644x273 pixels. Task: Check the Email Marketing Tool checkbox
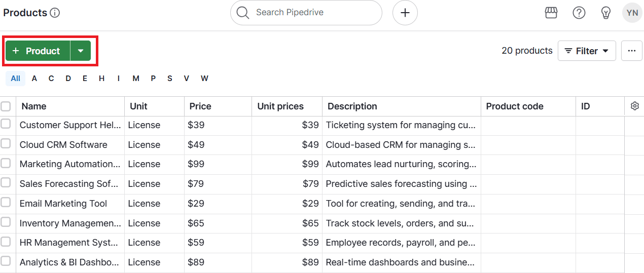tap(6, 202)
